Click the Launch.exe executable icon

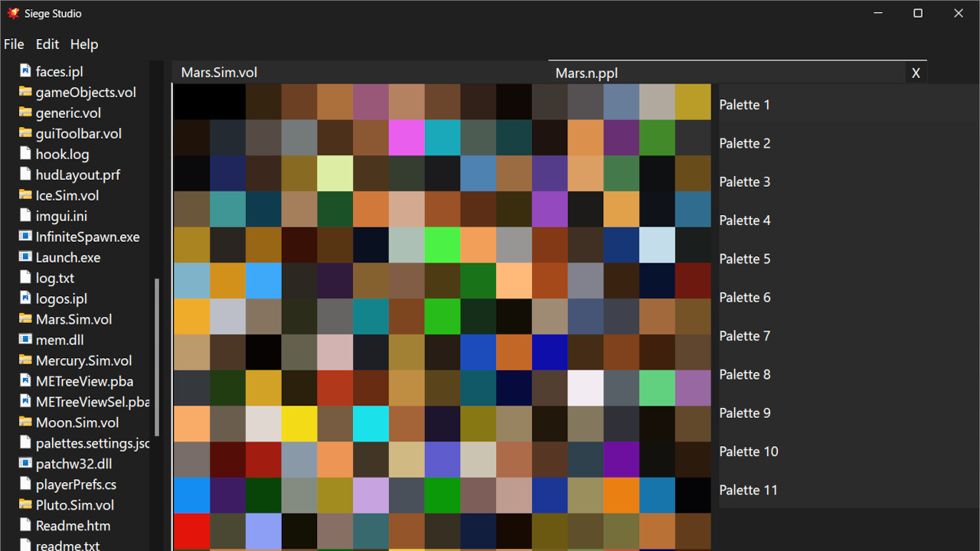[x=25, y=257]
